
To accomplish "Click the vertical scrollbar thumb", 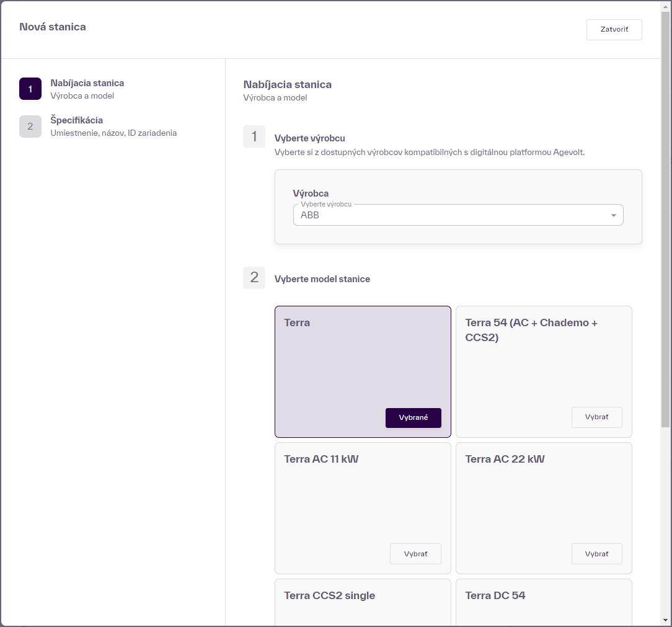I will 665,219.
